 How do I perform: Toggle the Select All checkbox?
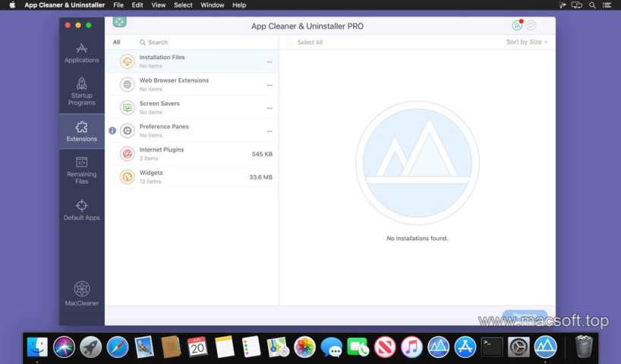tap(288, 42)
